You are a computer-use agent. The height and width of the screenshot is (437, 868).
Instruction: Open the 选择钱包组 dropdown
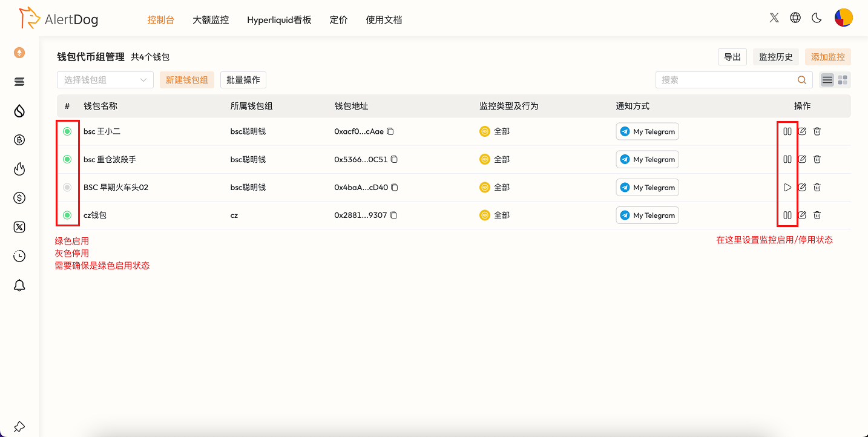pos(105,79)
